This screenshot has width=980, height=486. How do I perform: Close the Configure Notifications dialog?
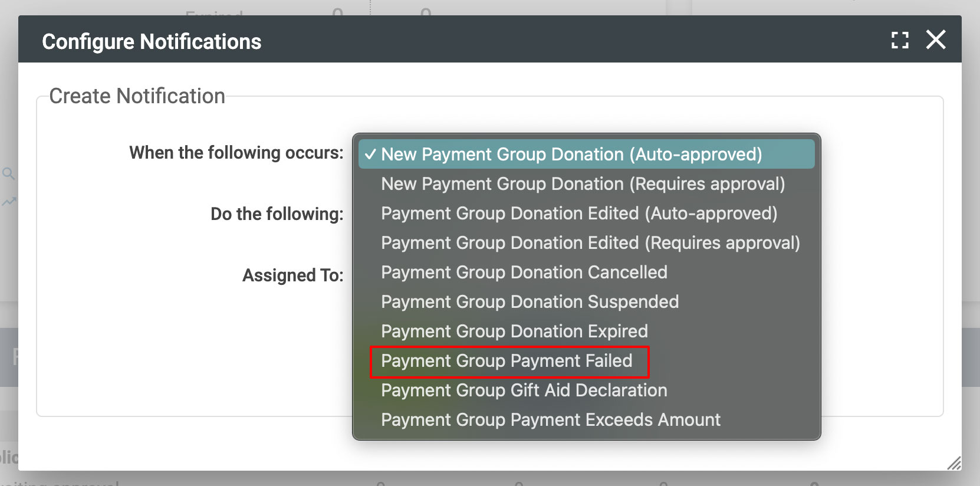coord(936,40)
